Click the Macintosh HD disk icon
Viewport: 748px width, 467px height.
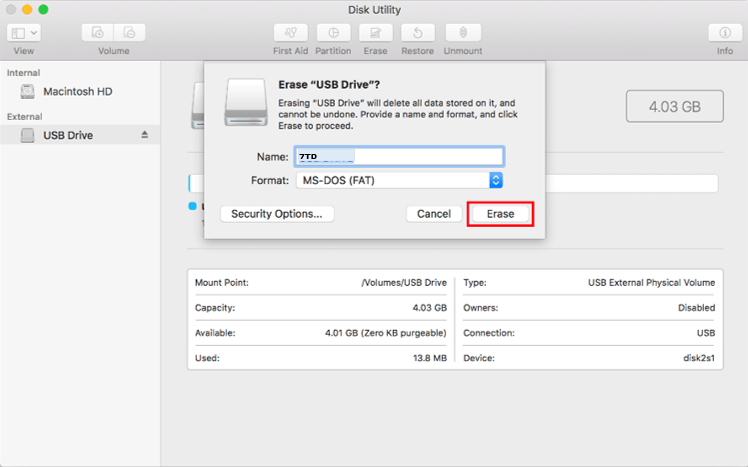click(x=28, y=92)
